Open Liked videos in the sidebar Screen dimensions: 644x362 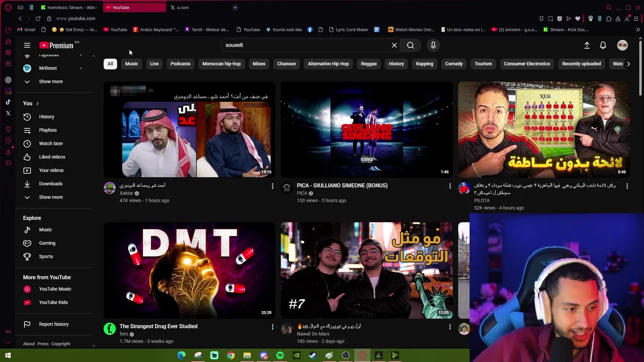[x=52, y=157]
